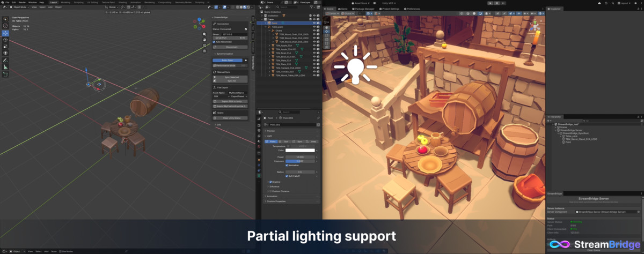
Task: Choose the Add Cube tool in Blender
Action: click(x=5, y=75)
